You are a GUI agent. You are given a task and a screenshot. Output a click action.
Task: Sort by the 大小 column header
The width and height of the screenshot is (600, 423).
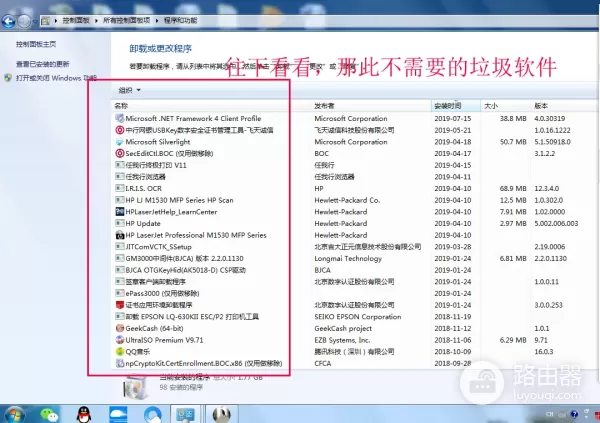point(491,106)
